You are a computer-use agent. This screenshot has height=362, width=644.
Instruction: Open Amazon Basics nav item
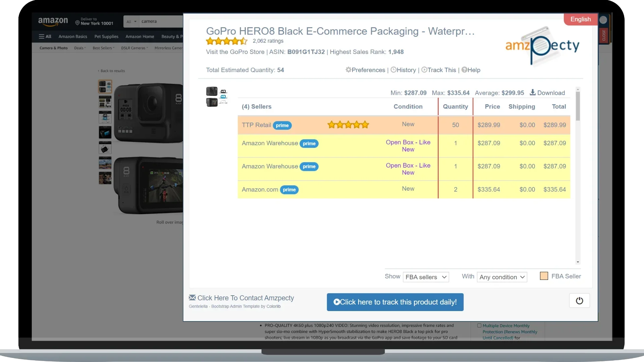(x=73, y=37)
